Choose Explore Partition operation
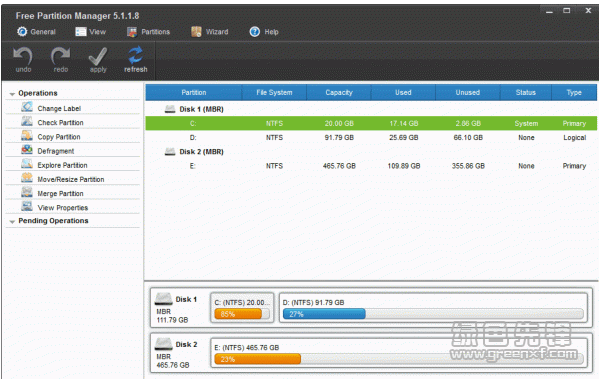 [x=62, y=165]
